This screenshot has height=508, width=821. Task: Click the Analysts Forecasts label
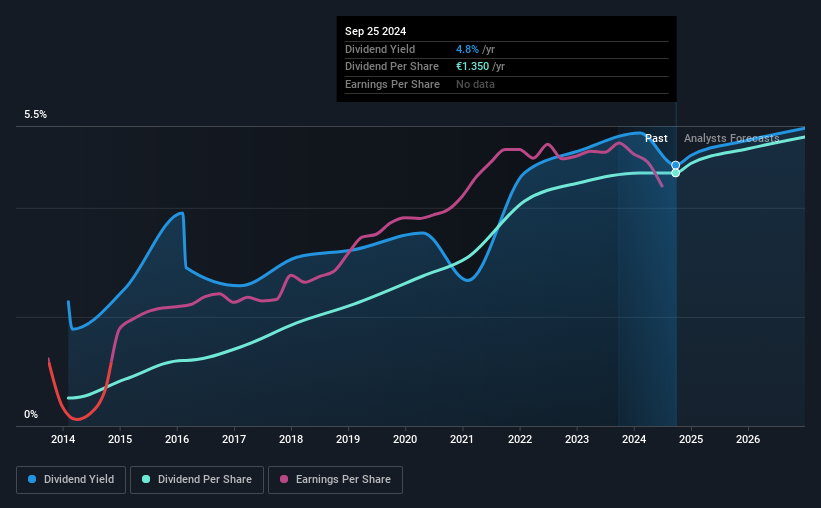731,138
